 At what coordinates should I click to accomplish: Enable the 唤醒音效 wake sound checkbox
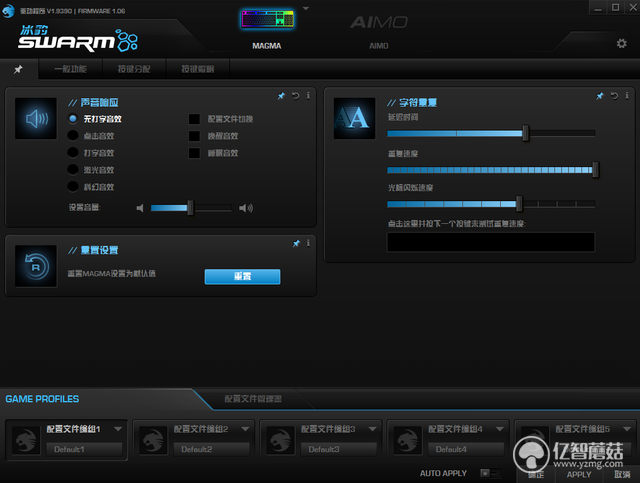(194, 136)
